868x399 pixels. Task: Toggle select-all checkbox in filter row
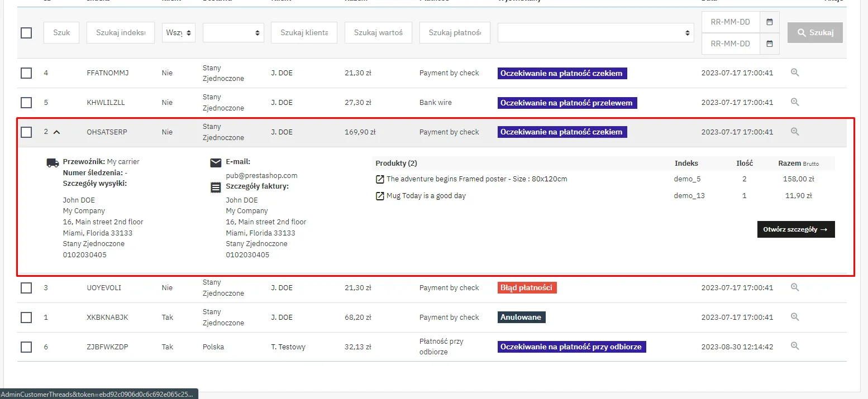(26, 33)
